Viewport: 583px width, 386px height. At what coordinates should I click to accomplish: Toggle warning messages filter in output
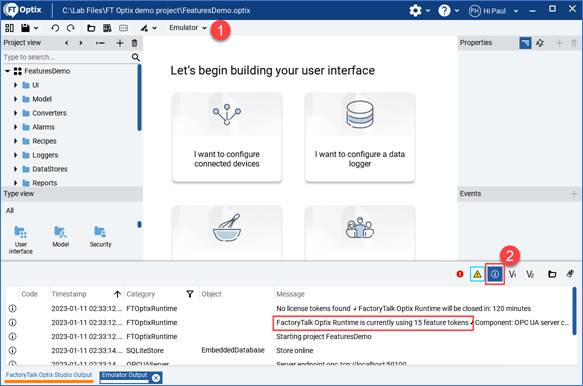pyautogui.click(x=477, y=274)
